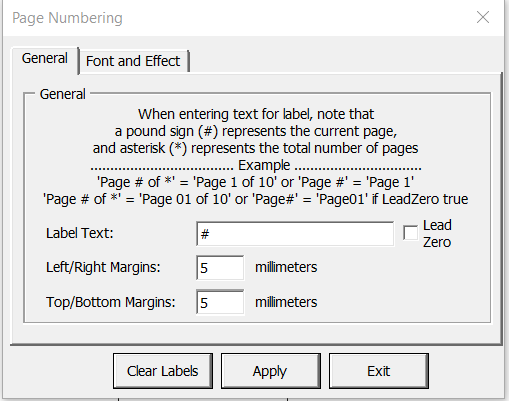Click the Page Numbering title bar text
Image resolution: width=509 pixels, height=401 pixels.
(67, 18)
